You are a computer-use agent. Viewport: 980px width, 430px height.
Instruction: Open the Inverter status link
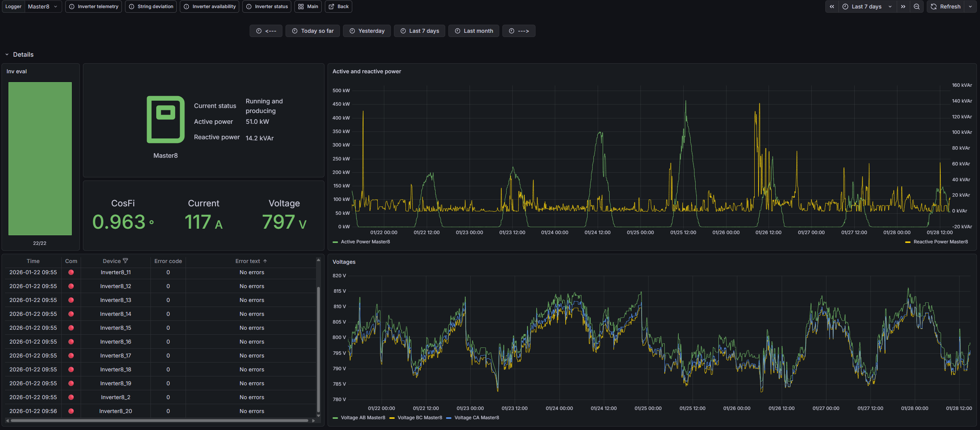267,7
